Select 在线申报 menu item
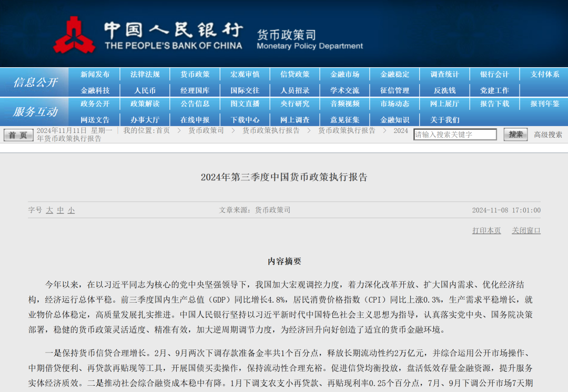568x392 pixels. point(195,120)
